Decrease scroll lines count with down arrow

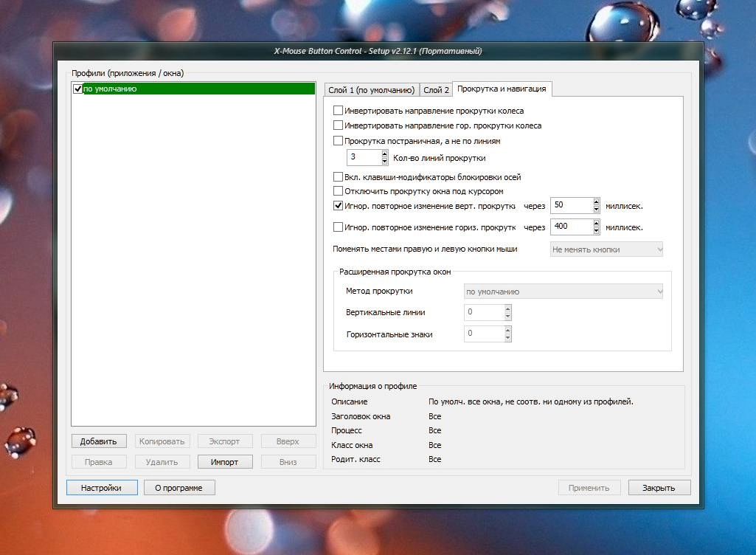tap(384, 161)
